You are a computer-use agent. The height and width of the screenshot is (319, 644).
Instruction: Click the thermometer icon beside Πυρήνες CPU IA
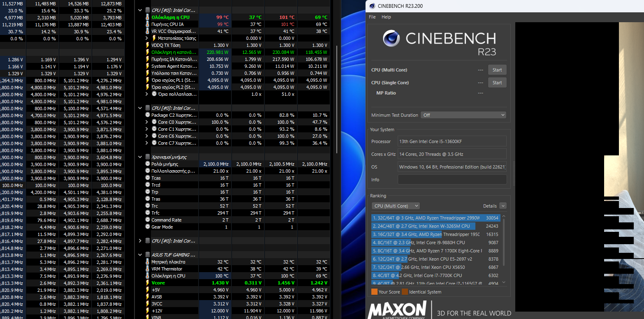coord(148,24)
